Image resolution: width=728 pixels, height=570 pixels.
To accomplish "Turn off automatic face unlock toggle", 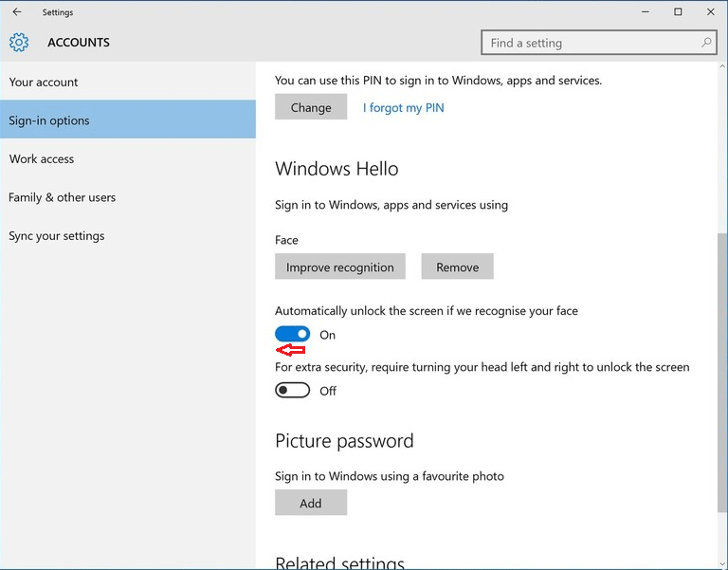I will 292,334.
